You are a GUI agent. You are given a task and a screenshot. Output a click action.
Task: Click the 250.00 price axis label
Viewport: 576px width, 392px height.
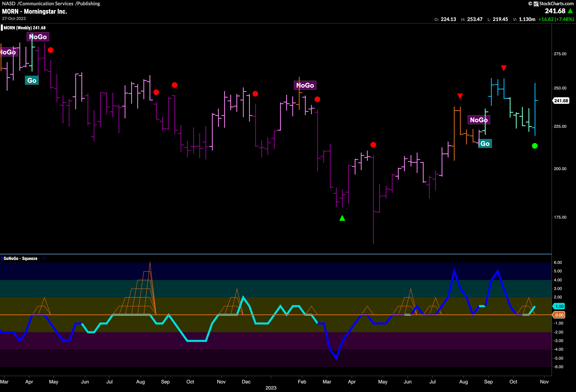tap(560, 88)
